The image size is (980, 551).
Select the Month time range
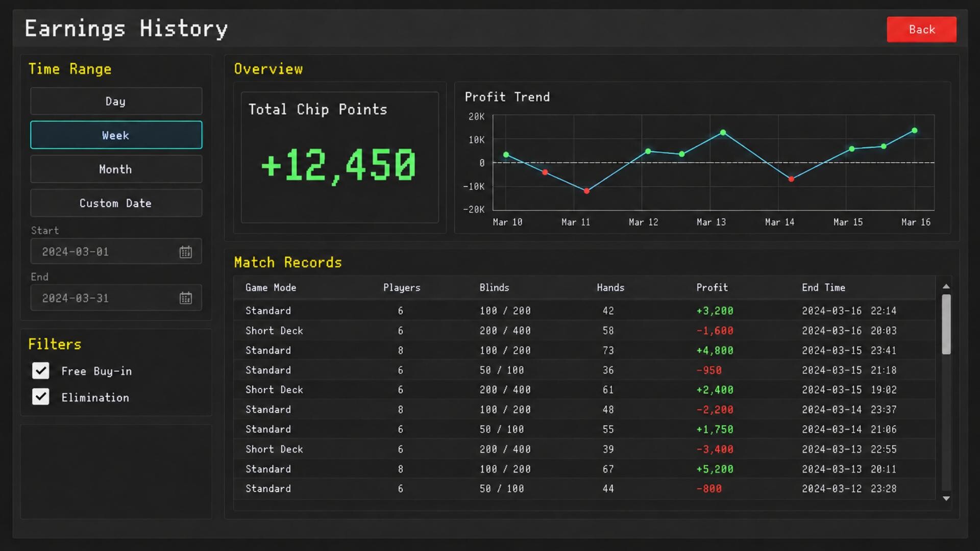[116, 169]
